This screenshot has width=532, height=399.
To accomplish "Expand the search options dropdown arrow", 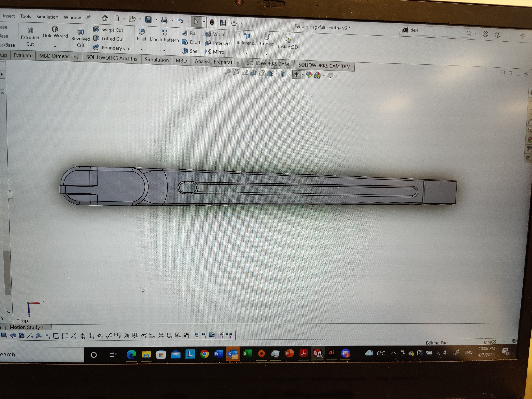I will [475, 33].
